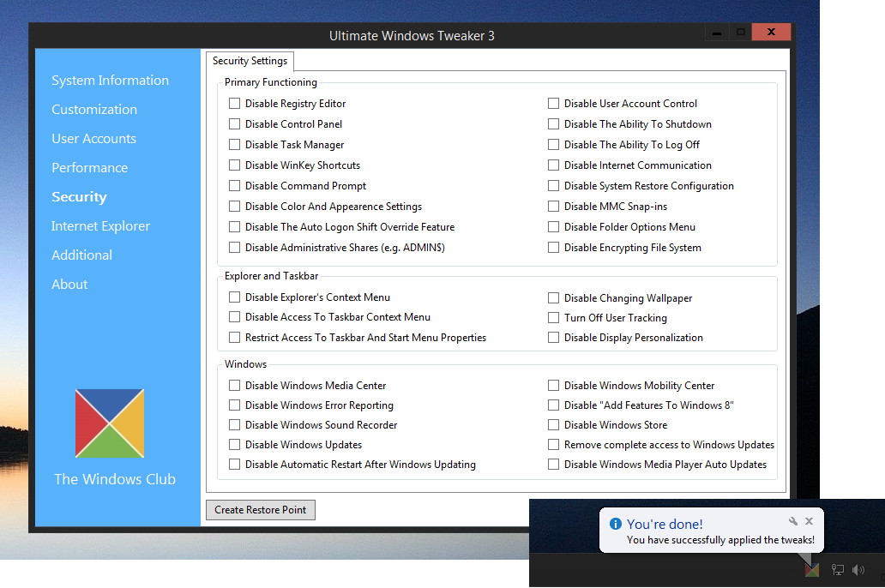Go to Additional section
Image resolution: width=885 pixels, height=588 pixels.
pos(81,255)
